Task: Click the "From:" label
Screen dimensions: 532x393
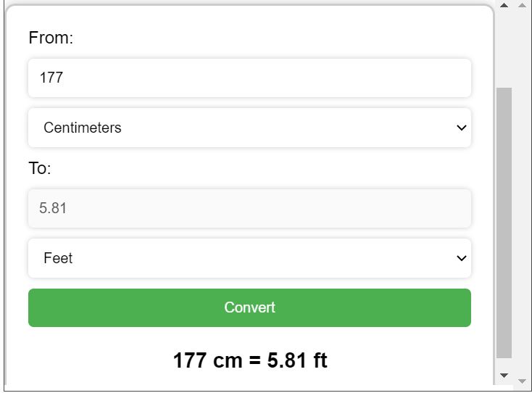Action: [x=51, y=38]
